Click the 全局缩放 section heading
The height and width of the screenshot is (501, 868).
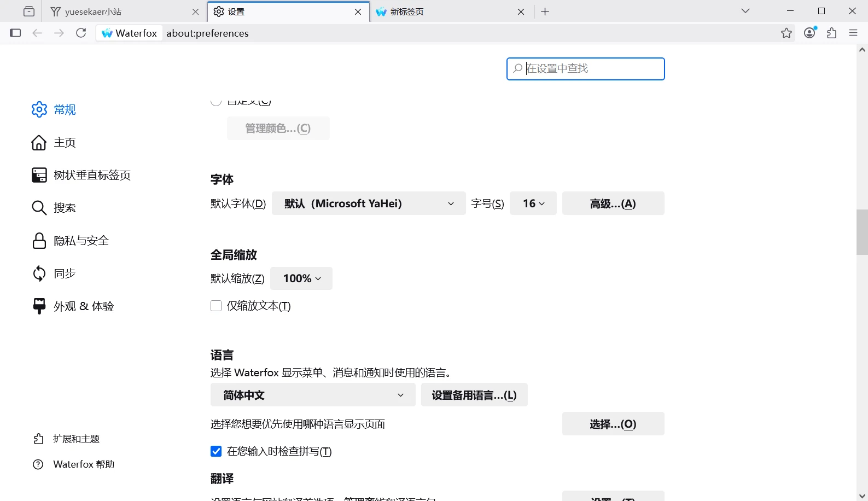click(x=234, y=255)
